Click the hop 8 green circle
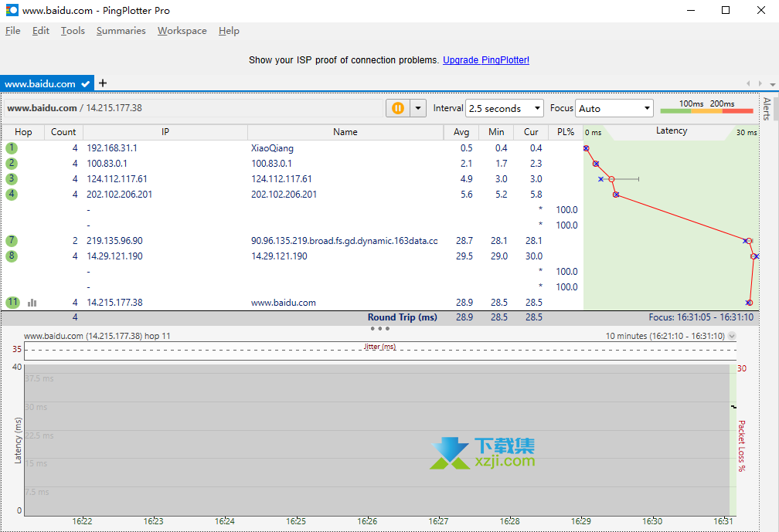This screenshot has height=532, width=779. (x=12, y=256)
